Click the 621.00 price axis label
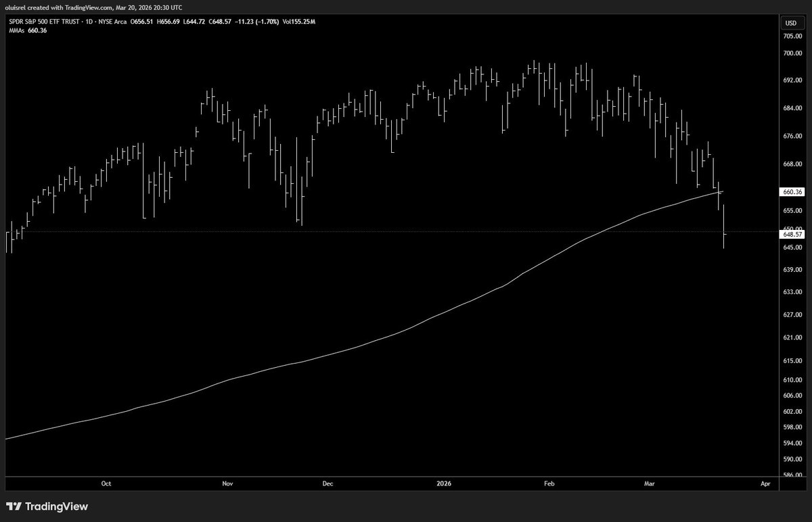This screenshot has width=812, height=522. click(792, 337)
